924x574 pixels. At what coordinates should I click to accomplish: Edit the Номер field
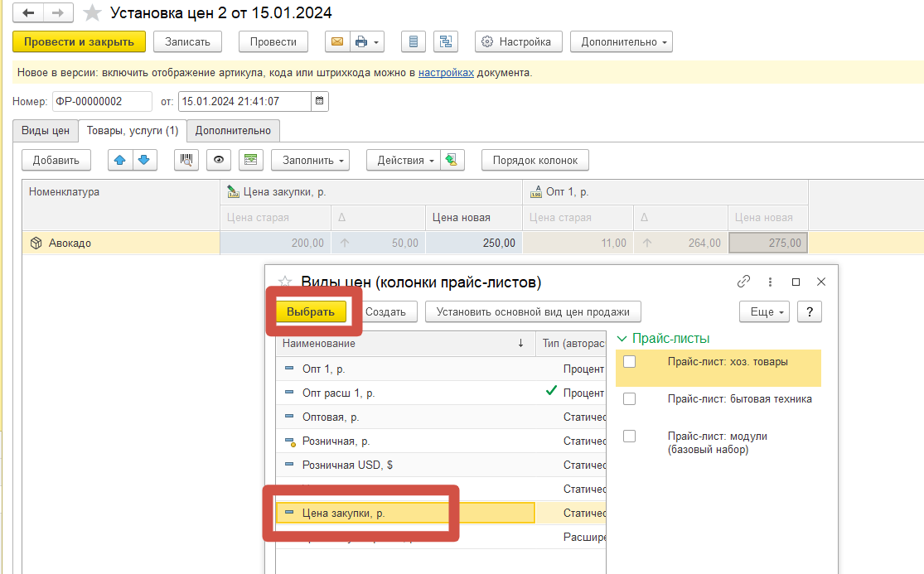pos(102,101)
